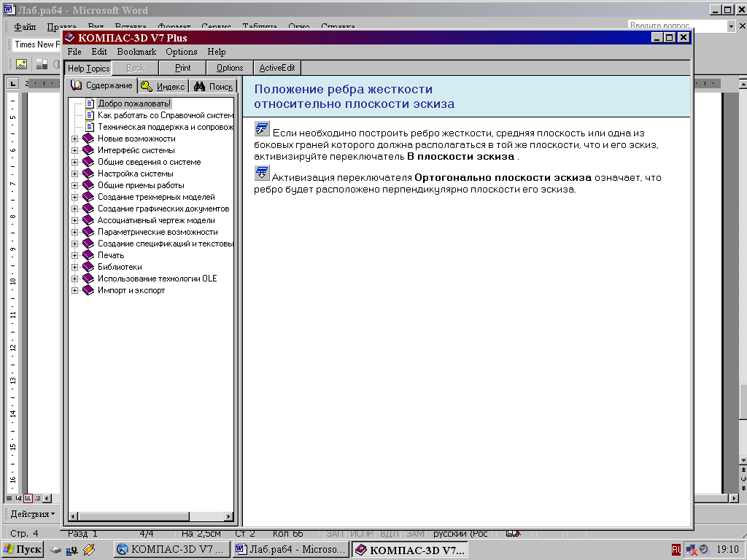Open the 'Как работать со Справочной системой' topic page icon
This screenshot has height=560, width=747.
90,114
